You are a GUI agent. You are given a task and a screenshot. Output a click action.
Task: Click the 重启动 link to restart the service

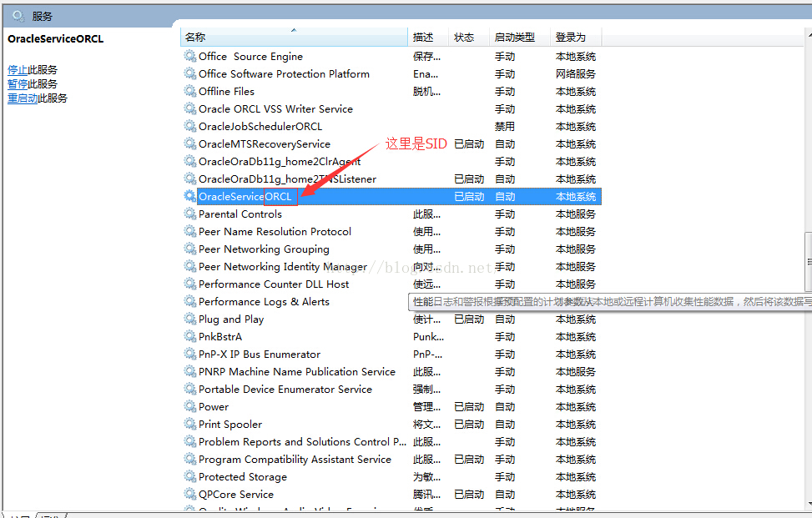(x=23, y=98)
